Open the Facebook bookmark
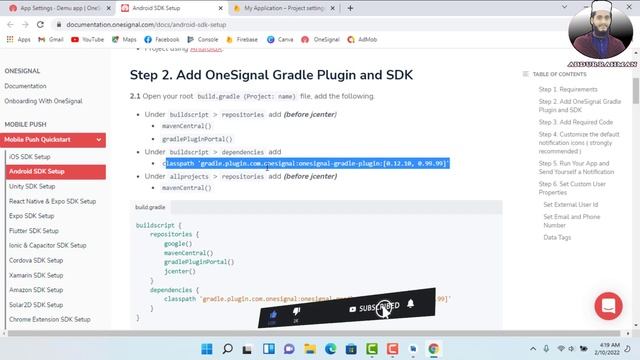The width and height of the screenshot is (640, 360). click(x=162, y=40)
